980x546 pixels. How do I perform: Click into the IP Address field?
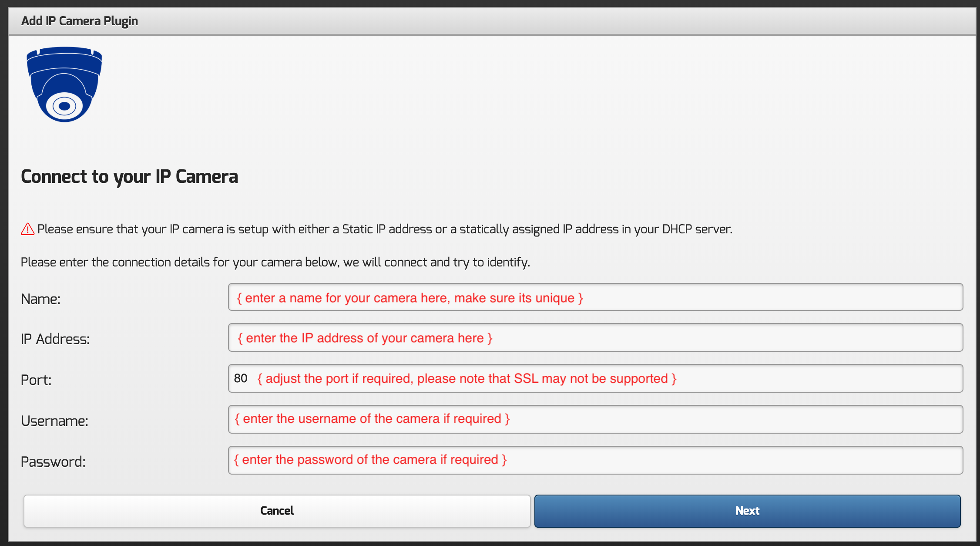[595, 338]
